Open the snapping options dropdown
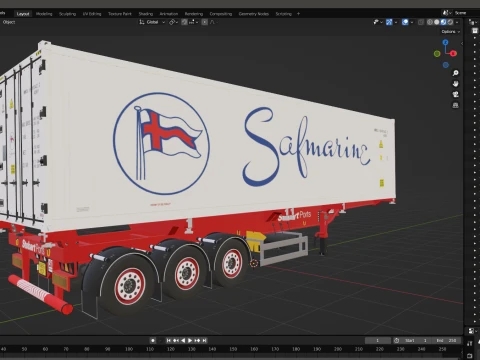 [194, 22]
